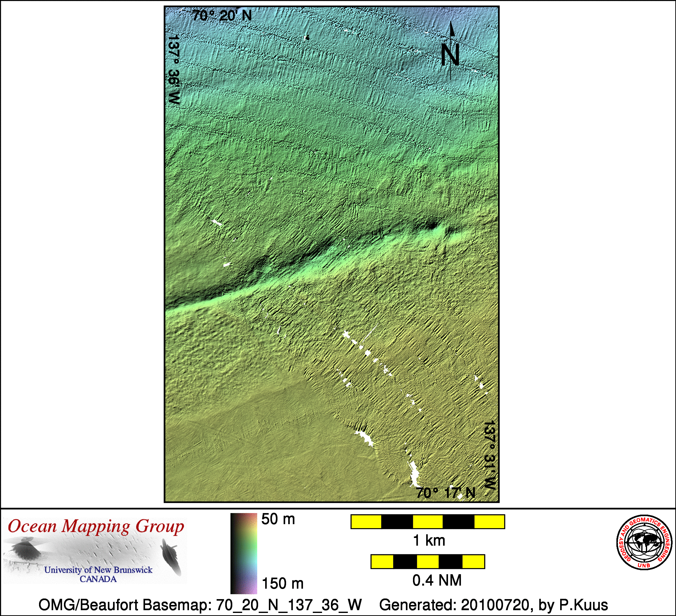Click the Generated 20100720 by P.Kuus text
The width and height of the screenshot is (676, 616).
(x=493, y=605)
